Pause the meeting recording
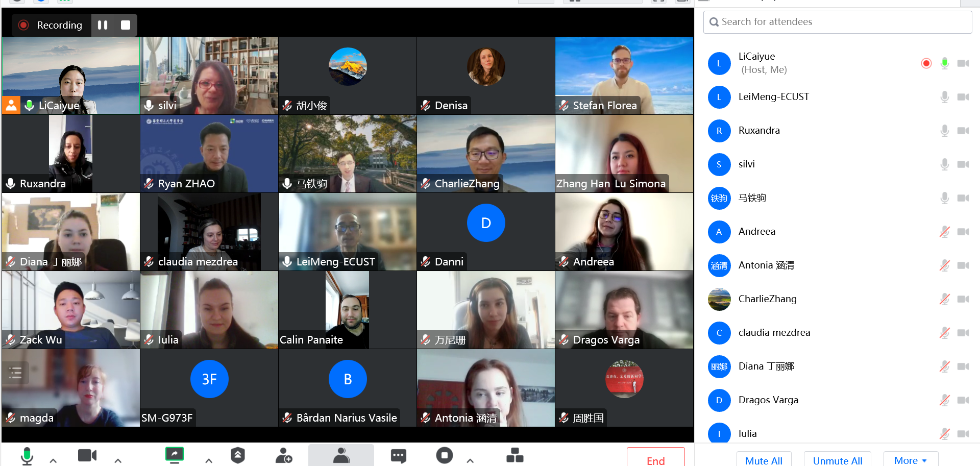 click(x=103, y=25)
